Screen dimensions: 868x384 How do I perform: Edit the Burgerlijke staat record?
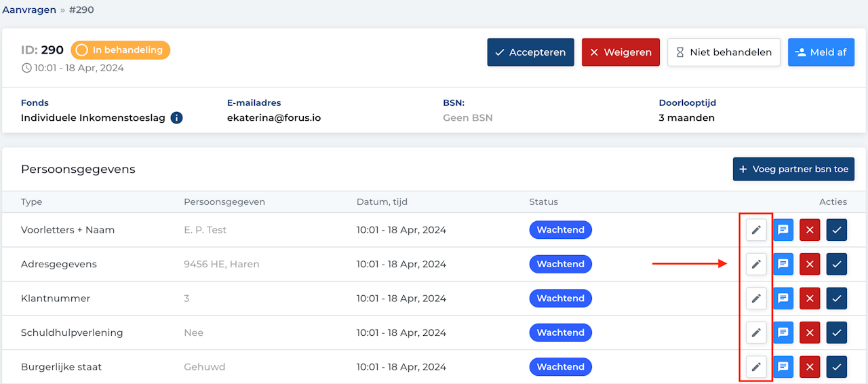pyautogui.click(x=756, y=367)
